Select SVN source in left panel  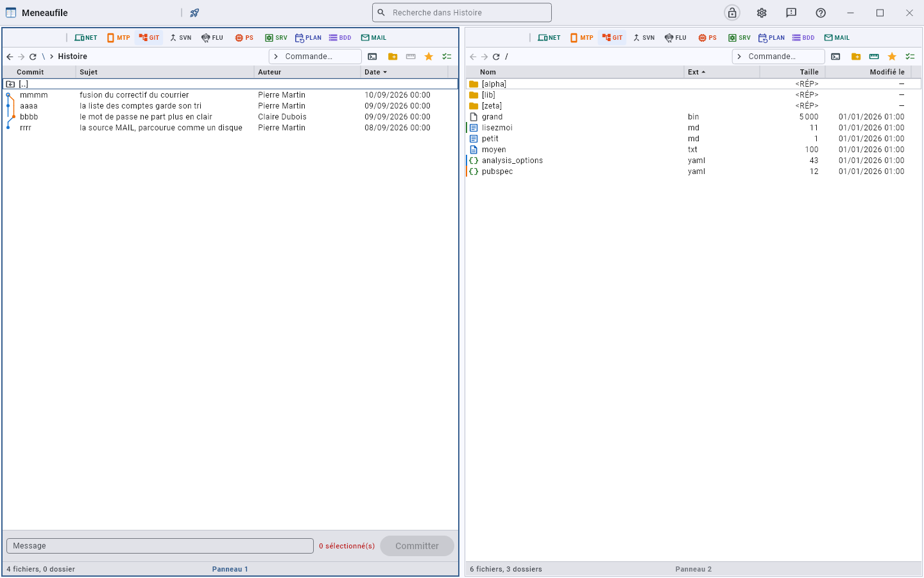tap(180, 38)
